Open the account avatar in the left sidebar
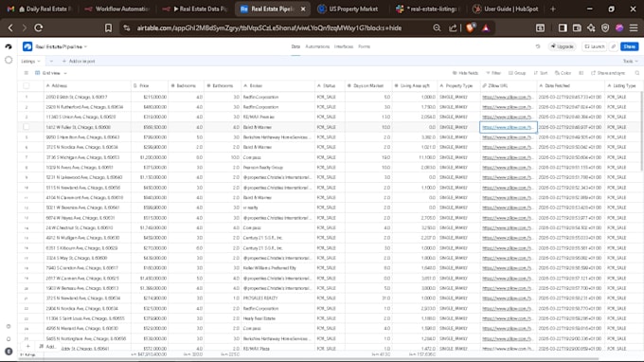This screenshot has width=644, height=362. (x=9, y=352)
